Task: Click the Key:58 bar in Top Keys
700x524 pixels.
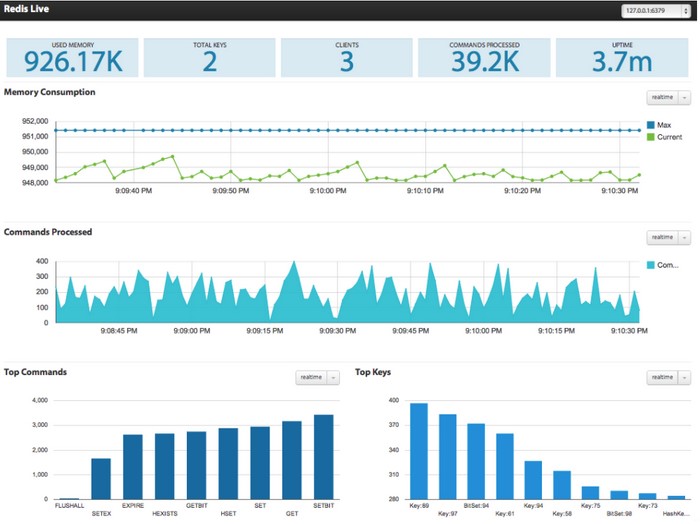Action: click(x=562, y=485)
